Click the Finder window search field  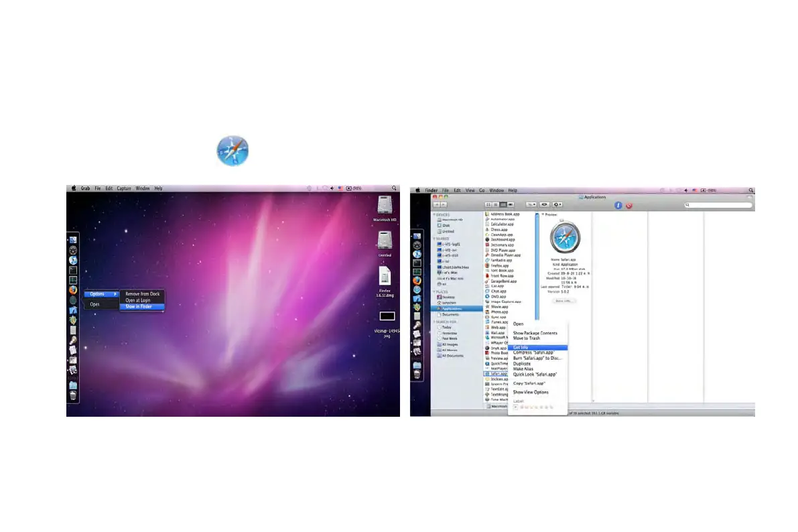[718, 205]
